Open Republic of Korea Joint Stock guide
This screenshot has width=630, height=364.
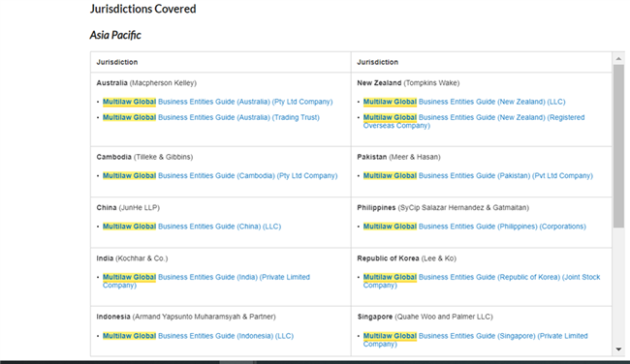click(482, 281)
